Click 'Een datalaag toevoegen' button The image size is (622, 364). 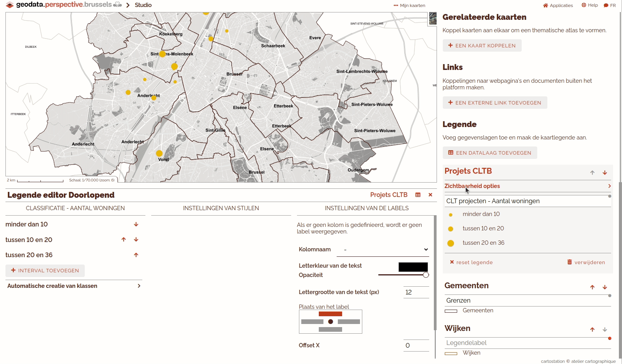pos(490,153)
